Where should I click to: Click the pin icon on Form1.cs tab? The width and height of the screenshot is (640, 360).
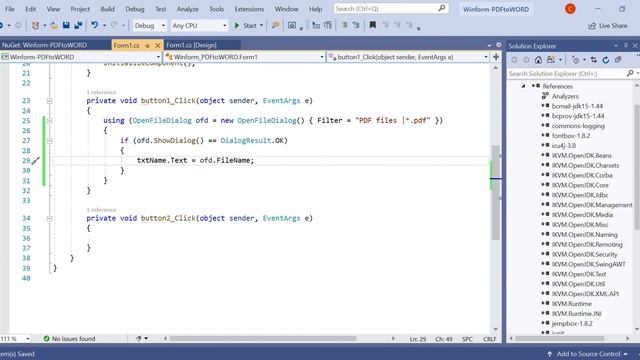coord(147,45)
